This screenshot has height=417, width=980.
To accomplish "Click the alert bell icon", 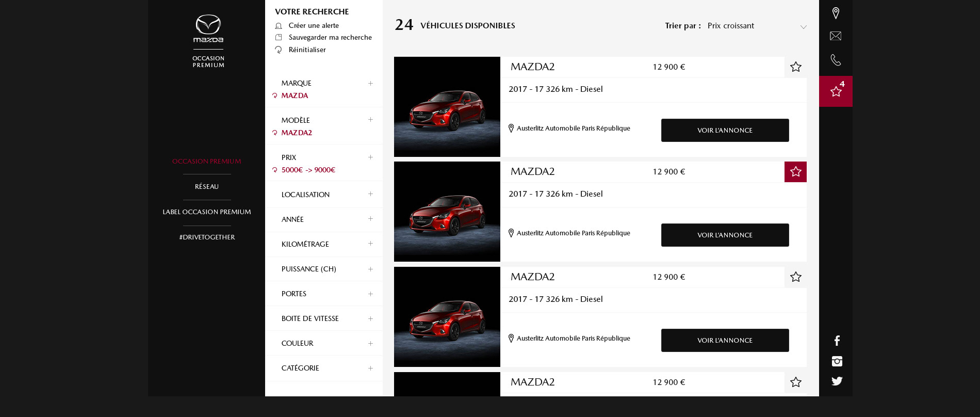I will click(279, 26).
